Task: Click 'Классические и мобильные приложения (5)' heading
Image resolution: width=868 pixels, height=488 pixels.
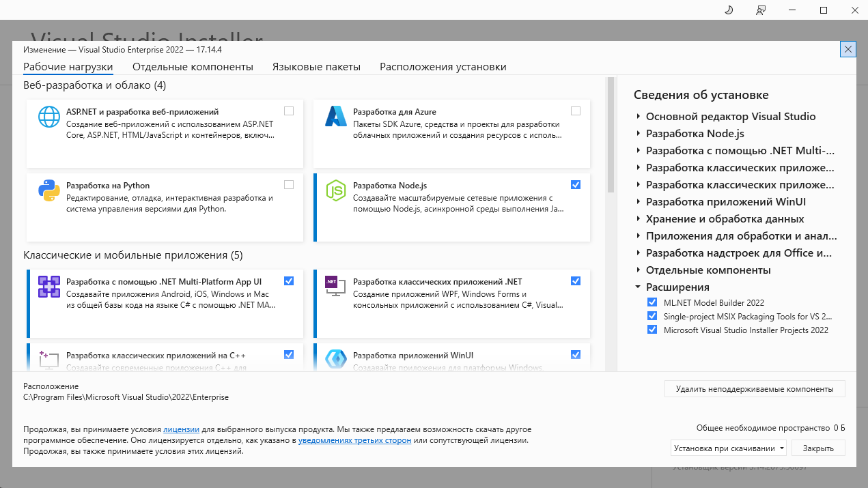Action: (133, 255)
